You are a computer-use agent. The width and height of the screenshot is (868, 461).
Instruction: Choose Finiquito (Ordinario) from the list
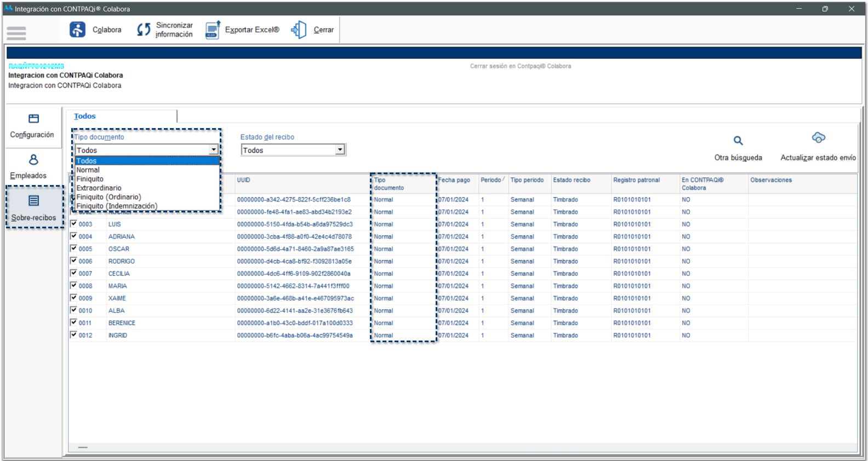click(x=108, y=197)
